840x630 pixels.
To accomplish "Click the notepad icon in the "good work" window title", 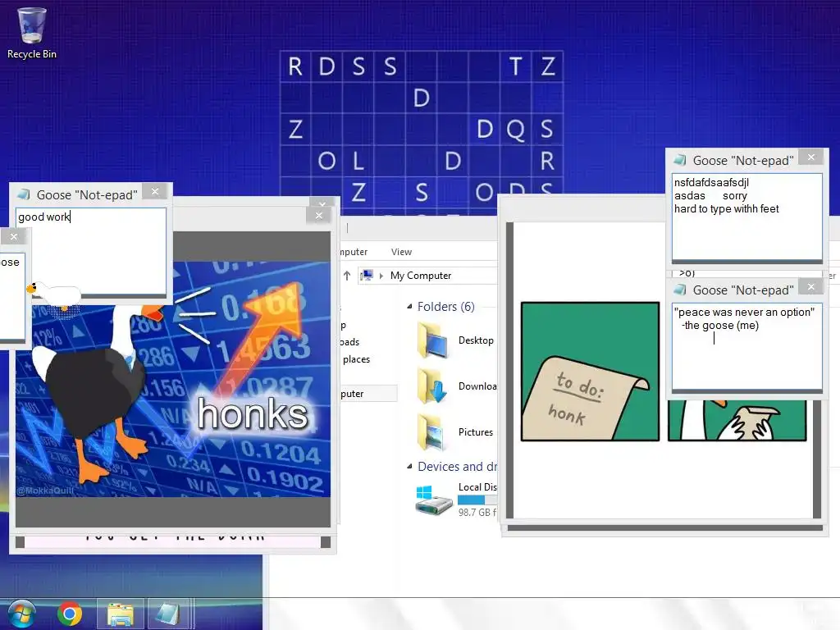I will pos(24,194).
